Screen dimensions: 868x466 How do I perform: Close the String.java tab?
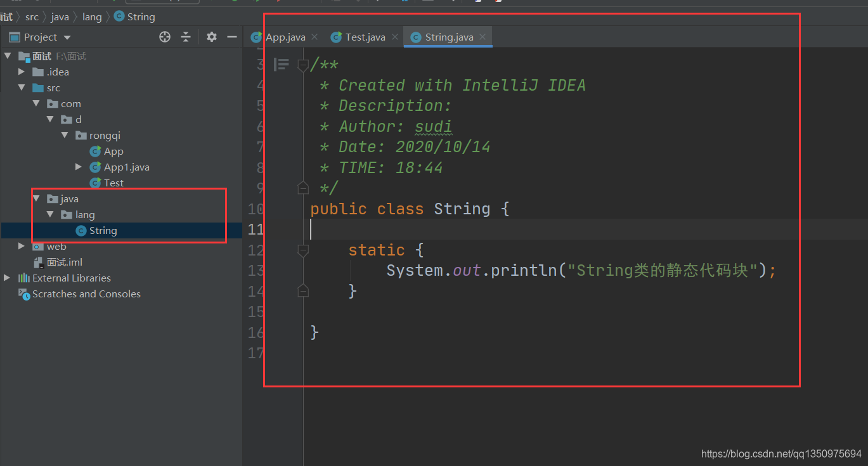pyautogui.click(x=483, y=37)
